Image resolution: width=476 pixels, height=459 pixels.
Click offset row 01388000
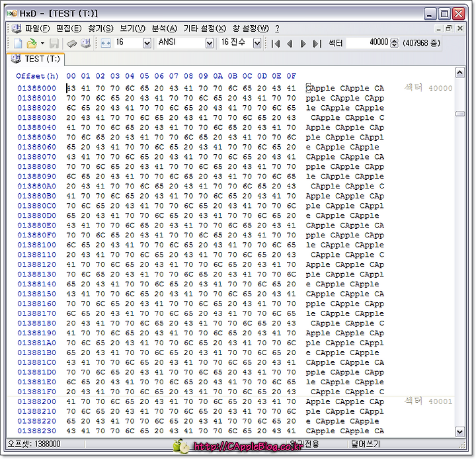37,88
